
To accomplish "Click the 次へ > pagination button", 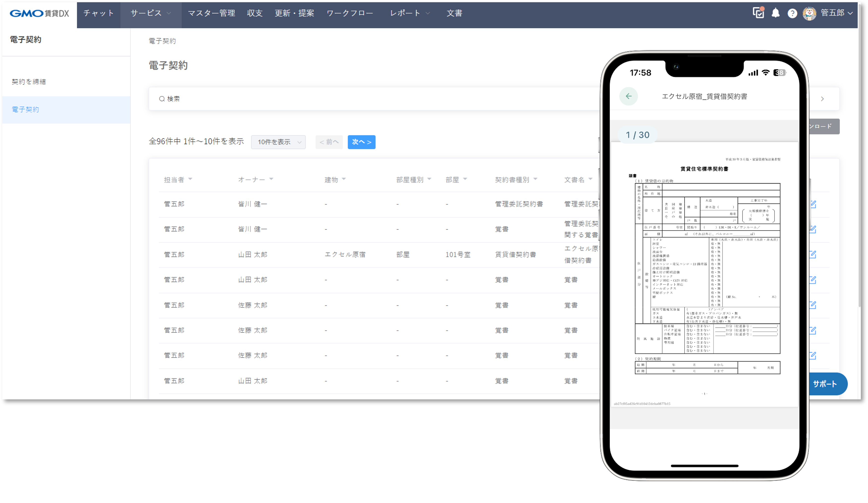I will tap(361, 142).
